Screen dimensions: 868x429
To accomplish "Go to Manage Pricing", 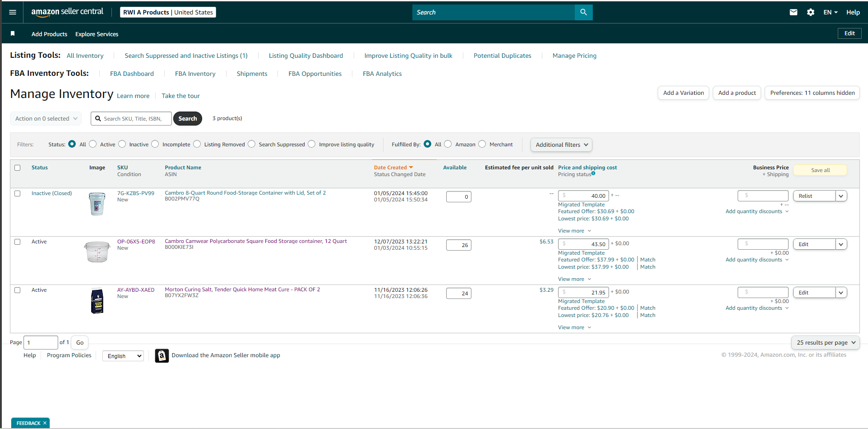I will (574, 56).
